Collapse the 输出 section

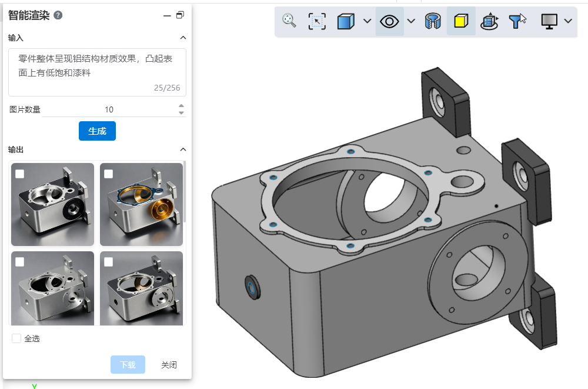click(182, 149)
